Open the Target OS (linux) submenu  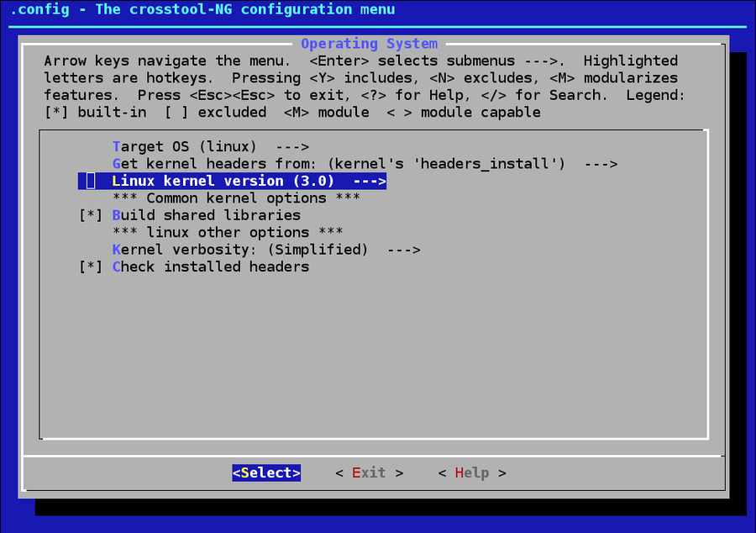(211, 146)
